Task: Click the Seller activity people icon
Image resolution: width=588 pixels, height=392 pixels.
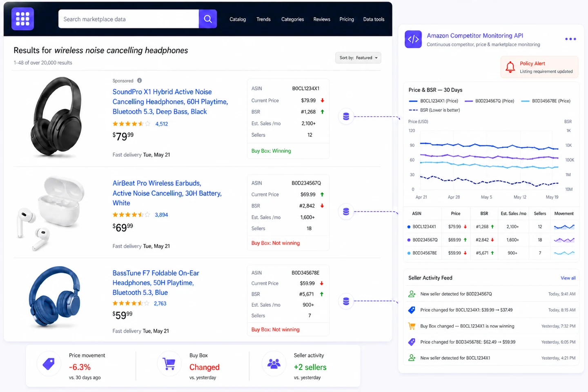Action: 274,363
